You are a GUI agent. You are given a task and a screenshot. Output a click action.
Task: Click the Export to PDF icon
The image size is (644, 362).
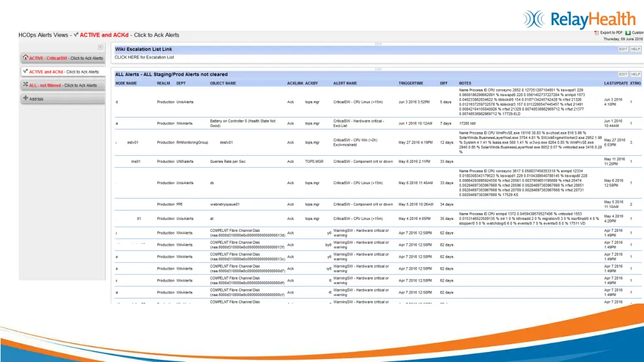point(596,33)
